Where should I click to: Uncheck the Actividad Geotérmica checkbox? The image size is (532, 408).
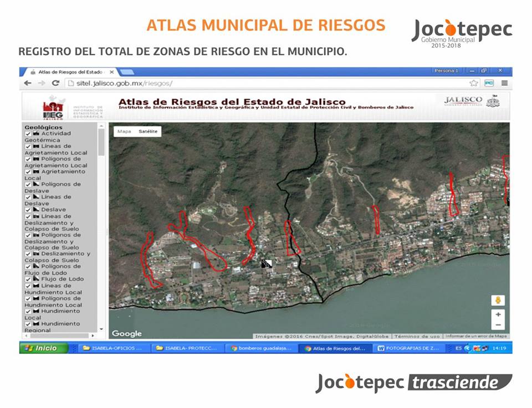pyautogui.click(x=27, y=134)
